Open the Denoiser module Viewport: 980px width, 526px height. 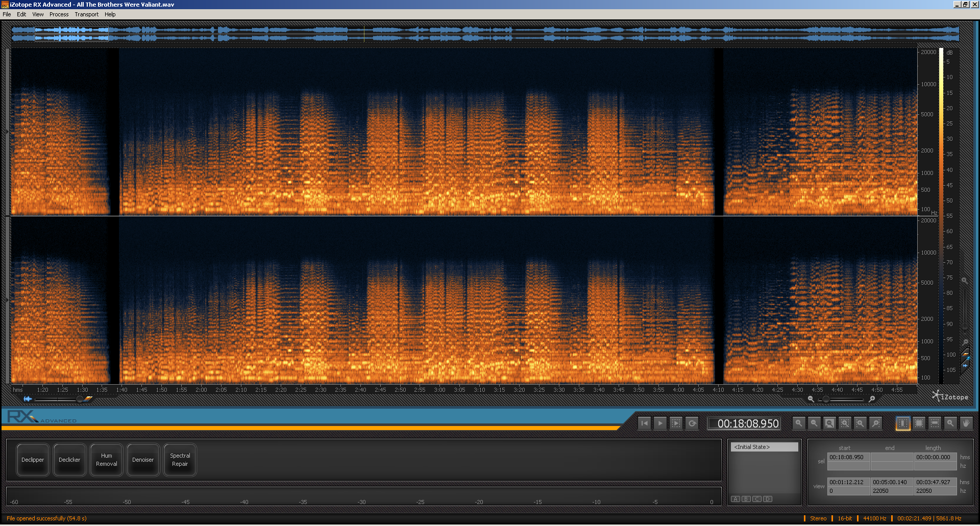143,460
